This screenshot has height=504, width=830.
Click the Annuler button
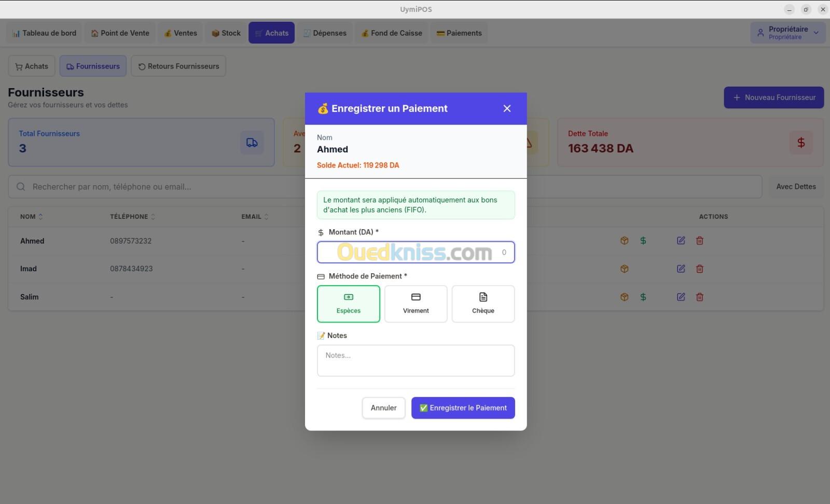coord(384,408)
